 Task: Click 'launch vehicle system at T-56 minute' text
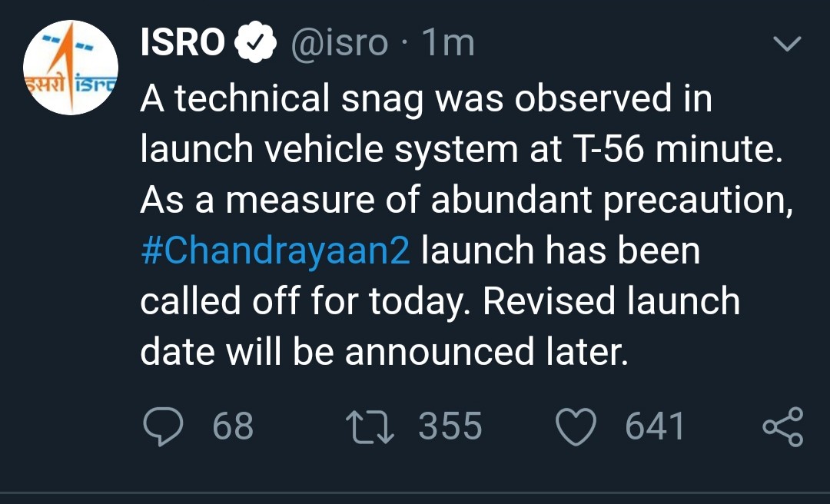[x=462, y=149]
